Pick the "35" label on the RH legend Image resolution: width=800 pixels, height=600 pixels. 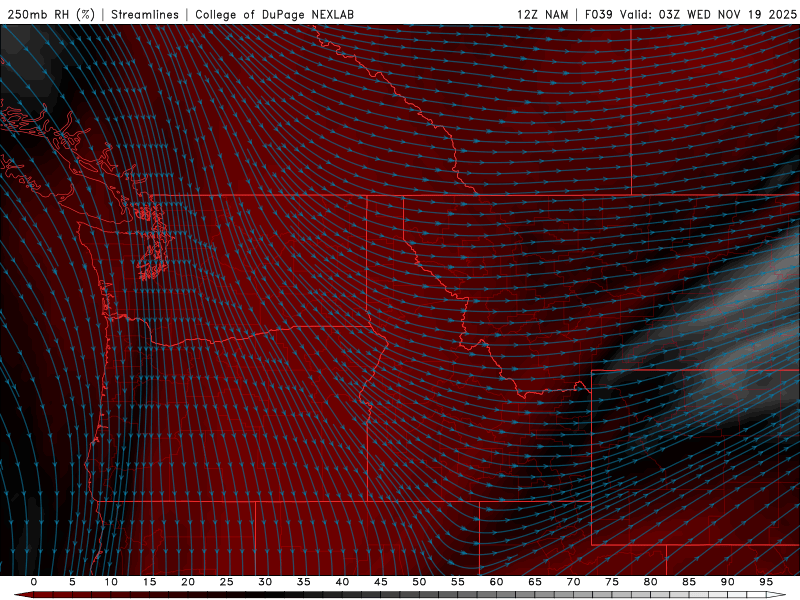(x=304, y=582)
